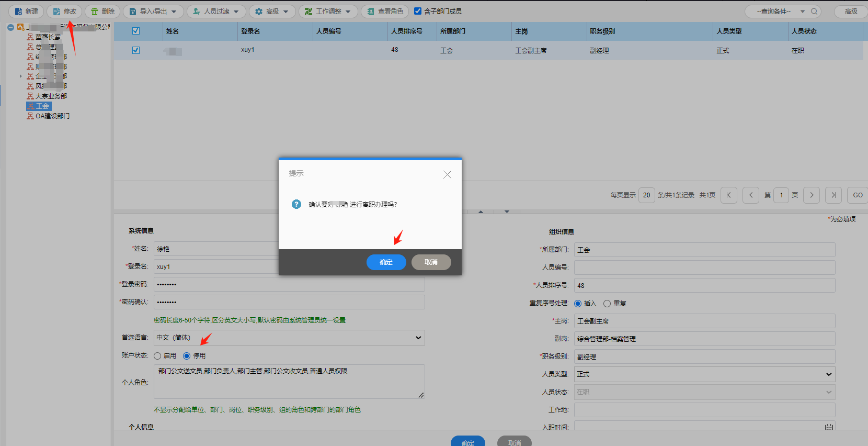The image size is (868, 446).
Task: Click the 查看角色 (View Roles) icon
Action: point(371,12)
